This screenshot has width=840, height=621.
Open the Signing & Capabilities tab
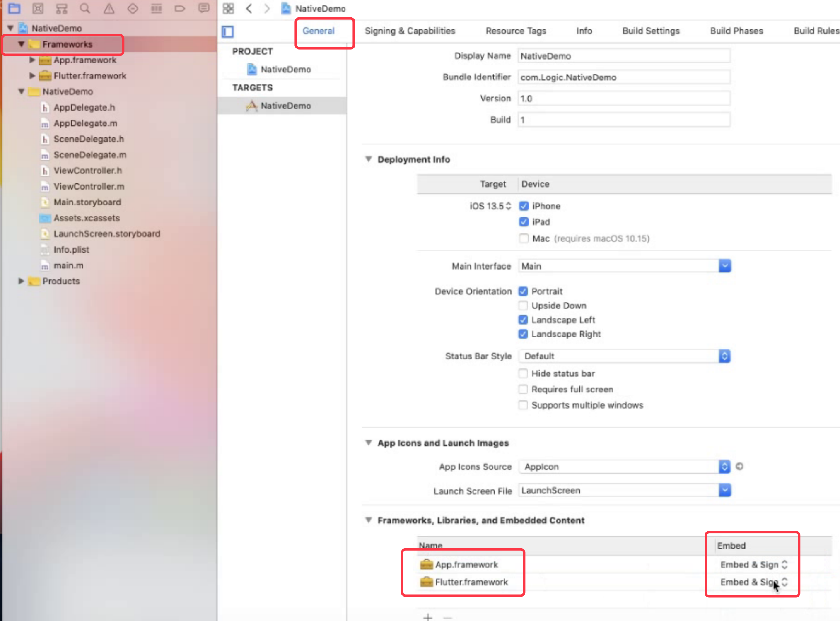coord(410,31)
